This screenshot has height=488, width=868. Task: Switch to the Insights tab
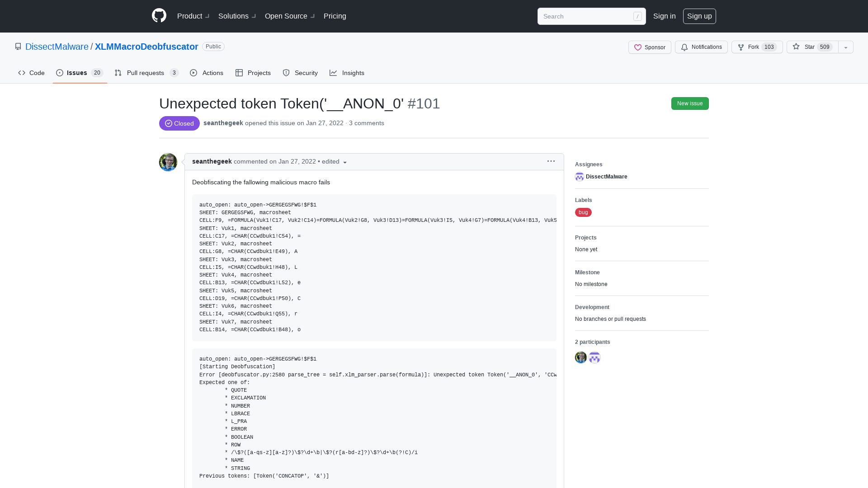click(x=347, y=73)
